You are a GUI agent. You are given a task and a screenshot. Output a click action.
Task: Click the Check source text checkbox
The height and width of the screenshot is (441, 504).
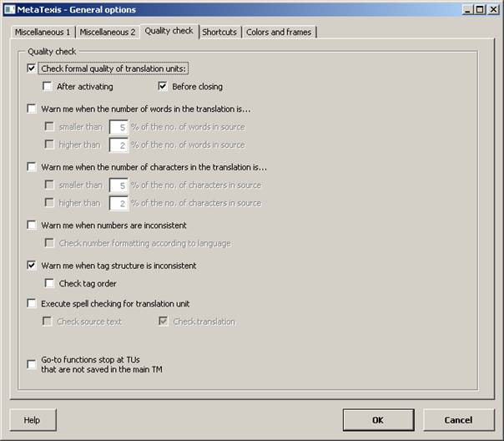coord(48,321)
